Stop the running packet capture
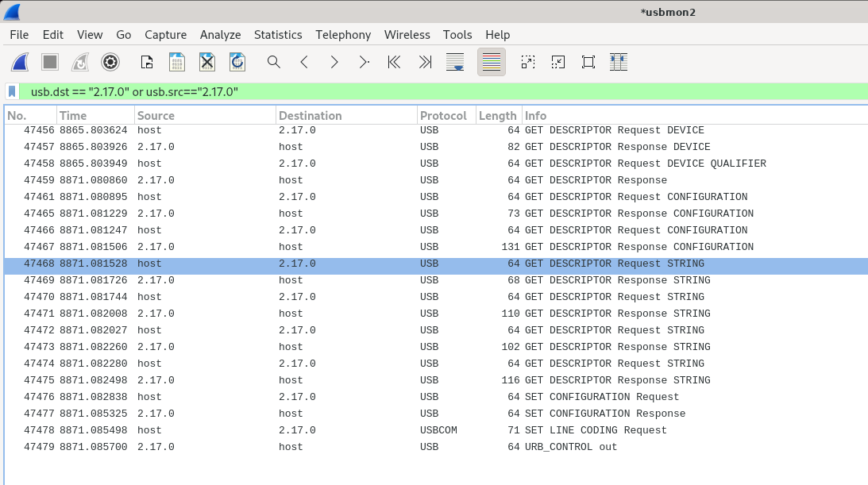Screen dimensions: 868x485 [x=50, y=62]
